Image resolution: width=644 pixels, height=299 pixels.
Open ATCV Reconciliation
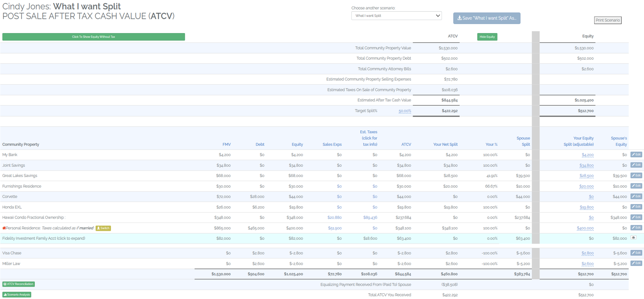pyautogui.click(x=18, y=284)
